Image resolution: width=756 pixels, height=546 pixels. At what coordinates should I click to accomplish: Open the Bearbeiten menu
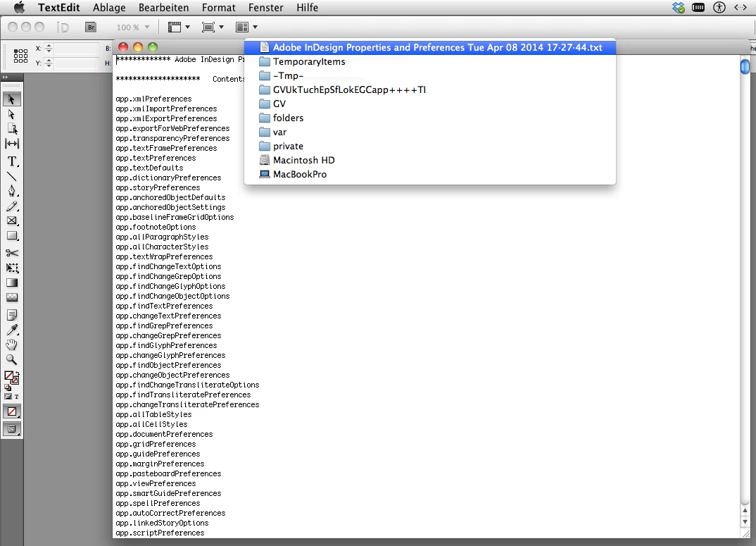pos(163,8)
